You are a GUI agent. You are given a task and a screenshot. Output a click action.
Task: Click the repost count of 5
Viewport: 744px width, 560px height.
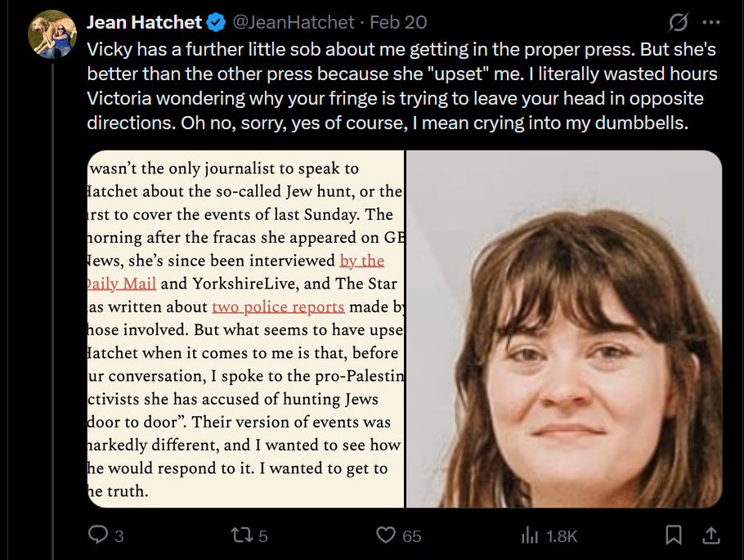263,536
